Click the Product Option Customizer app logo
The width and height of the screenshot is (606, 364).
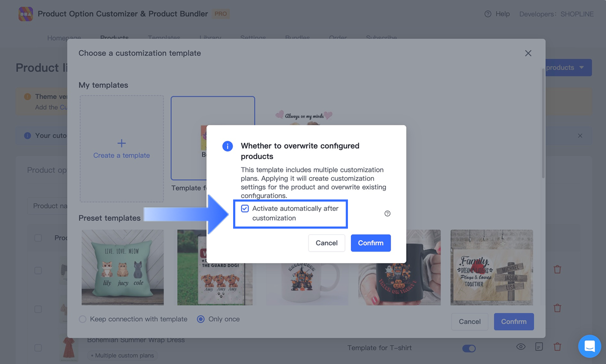click(x=26, y=14)
